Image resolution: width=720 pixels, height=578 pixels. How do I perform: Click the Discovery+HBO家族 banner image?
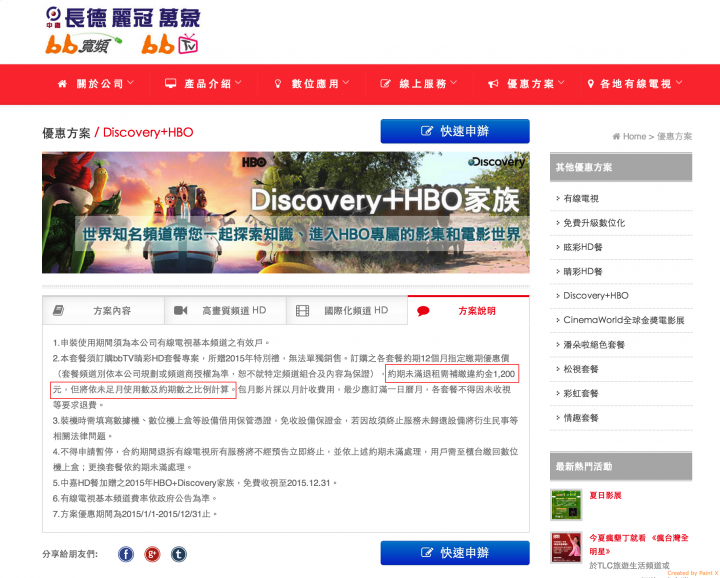pyautogui.click(x=286, y=213)
